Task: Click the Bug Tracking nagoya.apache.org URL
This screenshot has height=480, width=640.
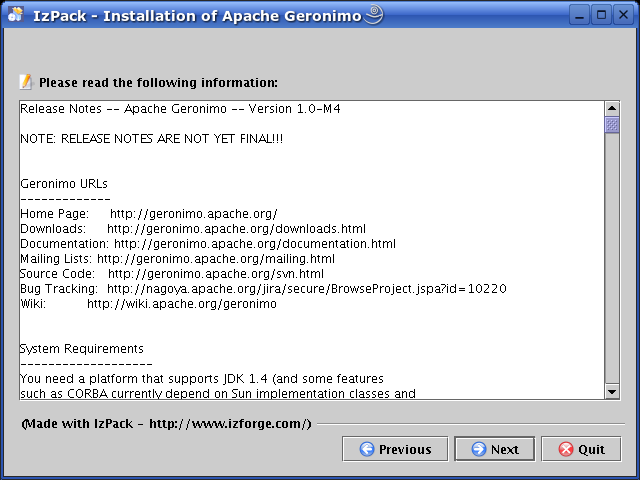Action: point(306,289)
